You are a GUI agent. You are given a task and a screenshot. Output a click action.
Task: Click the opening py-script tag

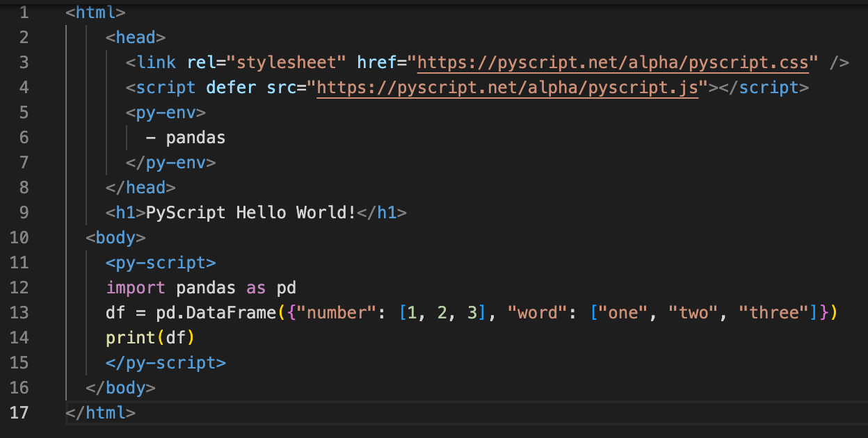[x=161, y=263]
